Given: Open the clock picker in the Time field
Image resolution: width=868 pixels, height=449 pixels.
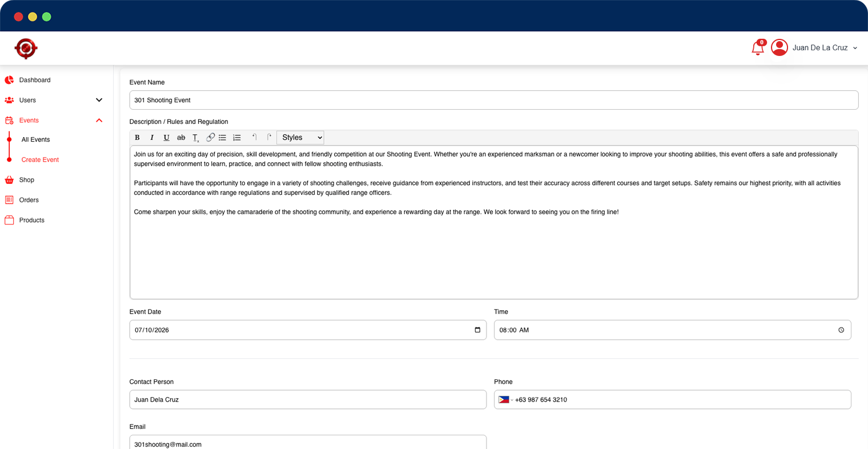Looking at the screenshot, I should (x=841, y=330).
